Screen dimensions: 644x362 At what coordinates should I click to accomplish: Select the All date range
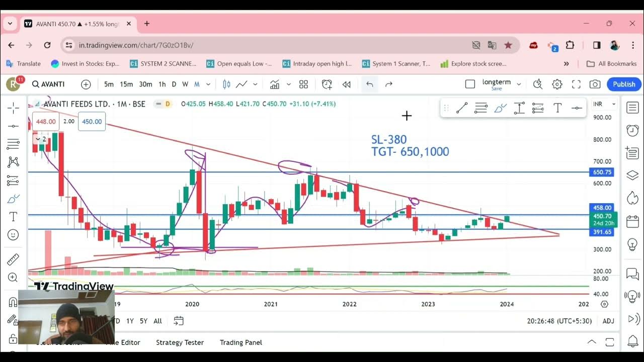click(157, 321)
